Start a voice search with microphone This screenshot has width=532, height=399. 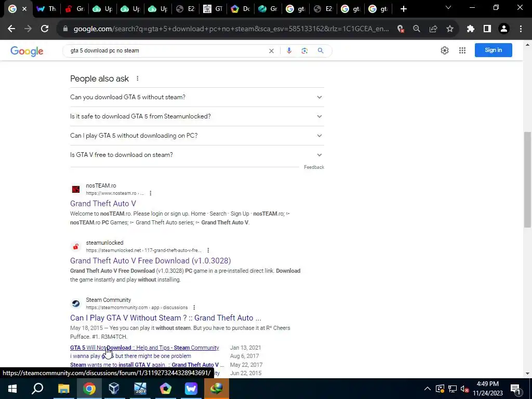point(289,50)
